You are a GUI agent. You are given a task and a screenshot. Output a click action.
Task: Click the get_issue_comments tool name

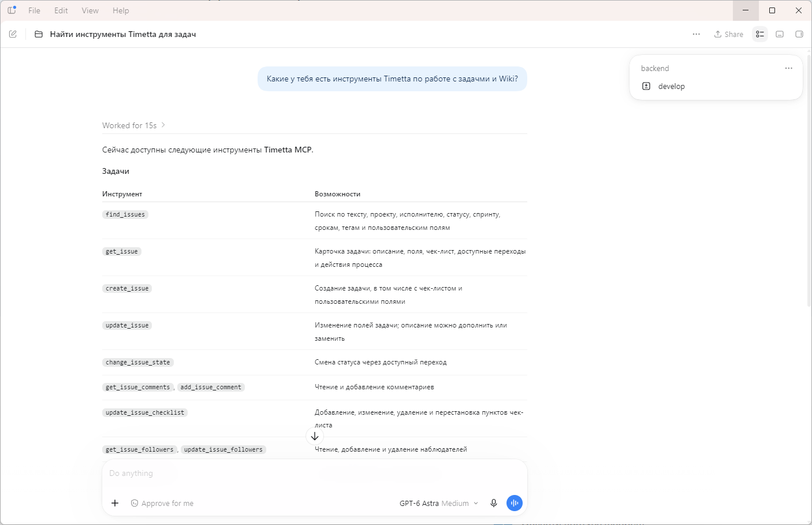(138, 387)
